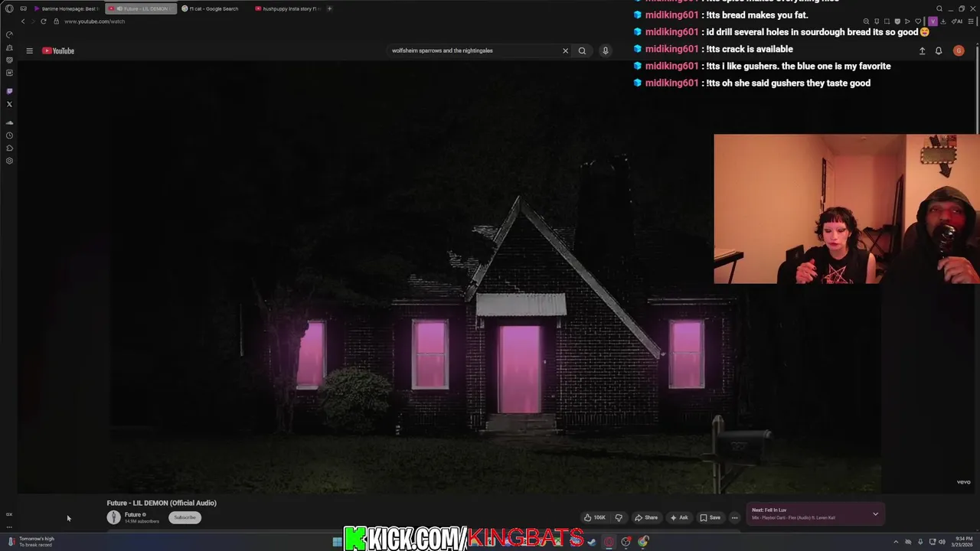Expand the Next: Fell In Luv queue
980x551 pixels.
click(x=875, y=514)
